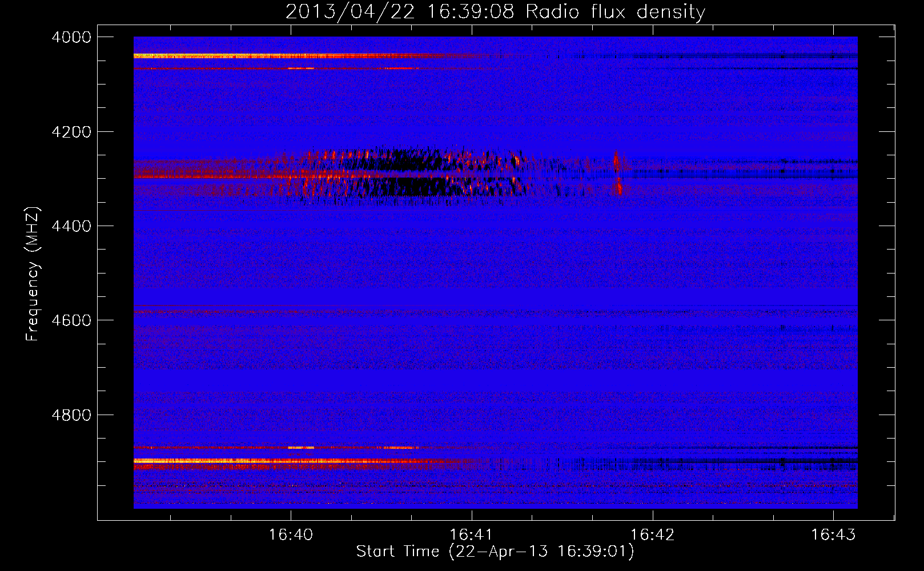Select the 4800 frequency axis label
Viewport: 924px width, 571px height.
click(71, 415)
